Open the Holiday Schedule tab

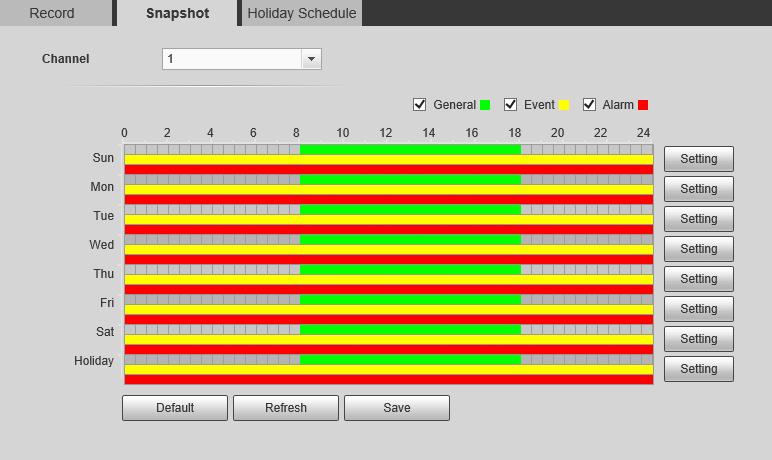302,13
